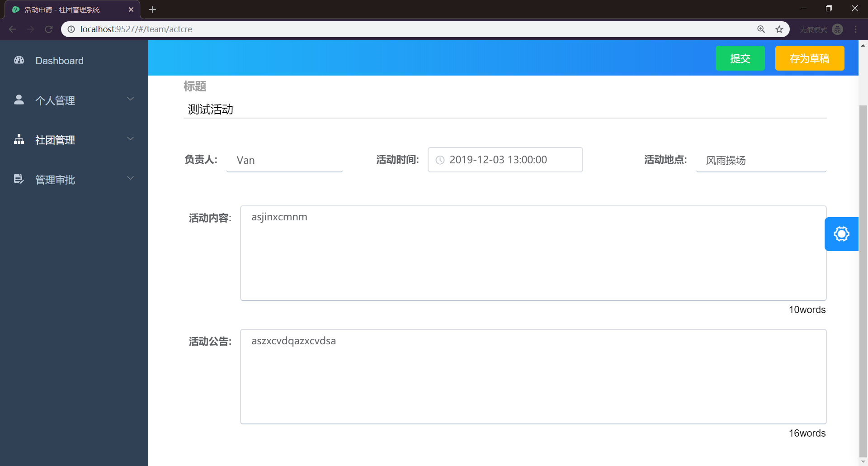Click the 个人管理 user icon

tap(19, 100)
